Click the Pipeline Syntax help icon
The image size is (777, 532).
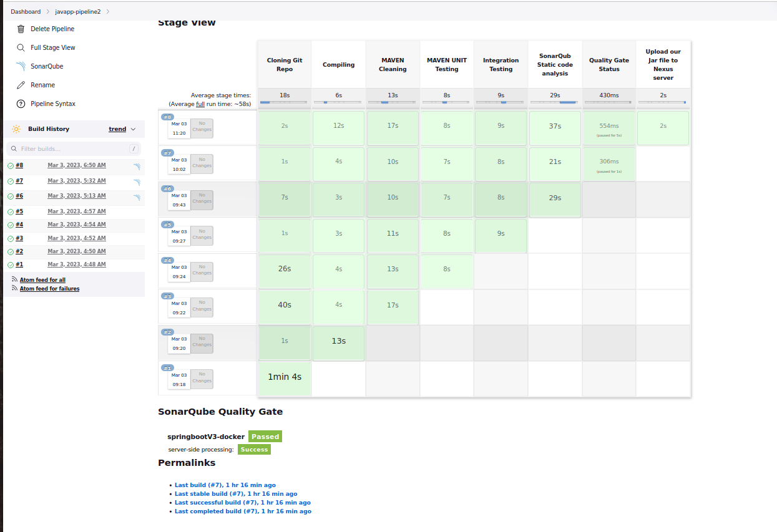[21, 104]
